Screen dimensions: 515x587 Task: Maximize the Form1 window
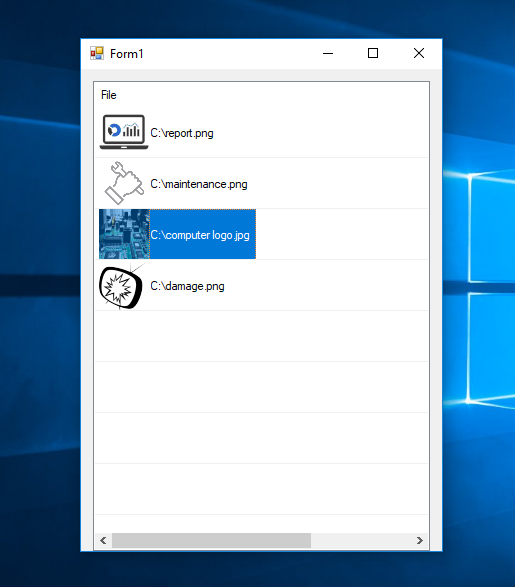click(x=373, y=54)
